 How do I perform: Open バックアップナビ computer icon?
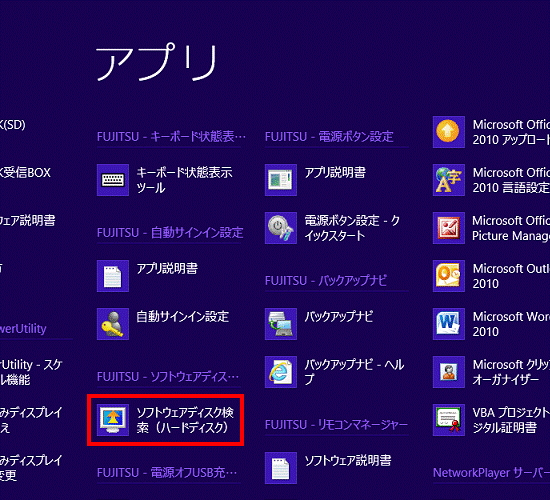coord(281,324)
